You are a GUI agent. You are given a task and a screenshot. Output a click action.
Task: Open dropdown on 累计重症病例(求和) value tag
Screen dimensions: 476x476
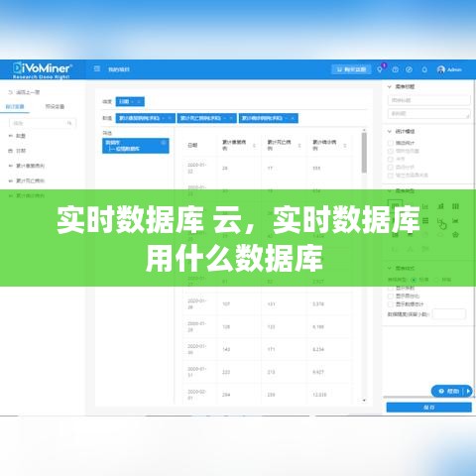tap(164, 118)
